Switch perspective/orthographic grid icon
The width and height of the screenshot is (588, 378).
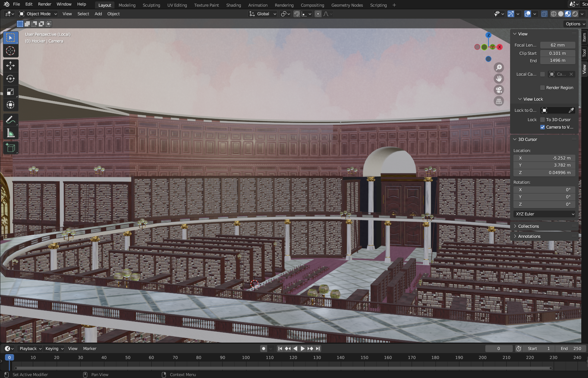499,101
